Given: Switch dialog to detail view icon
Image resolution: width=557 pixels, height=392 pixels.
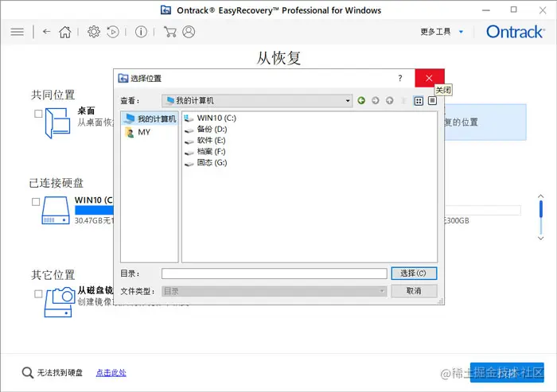Looking at the screenshot, I should pos(432,101).
